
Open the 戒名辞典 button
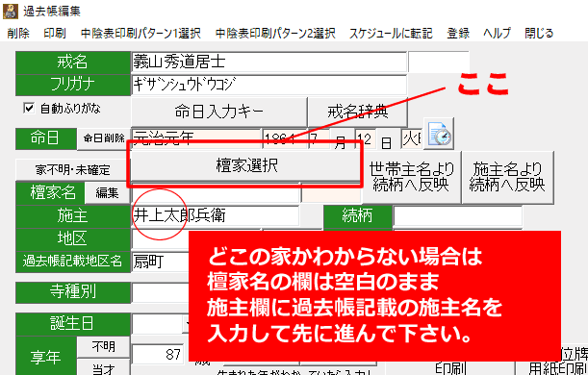(x=358, y=112)
